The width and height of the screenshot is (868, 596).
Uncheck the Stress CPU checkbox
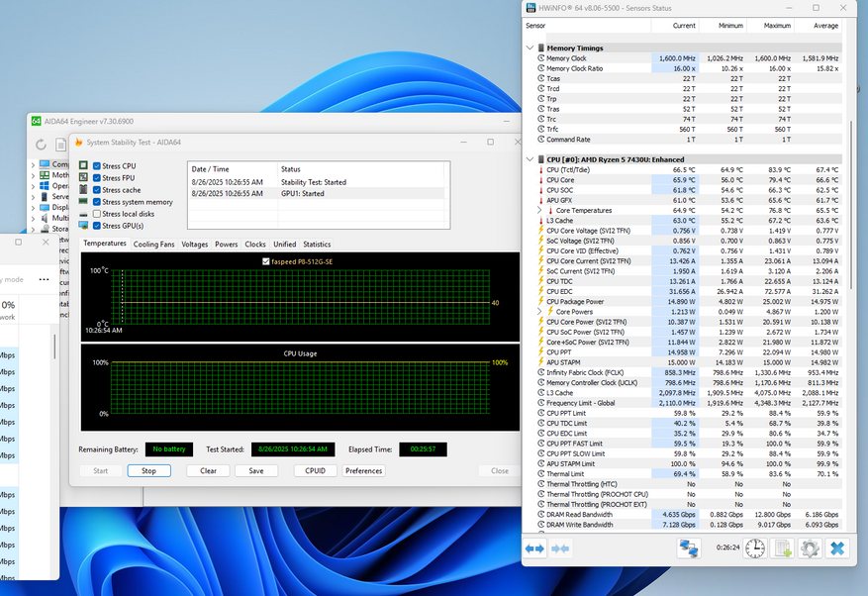[x=97, y=165]
